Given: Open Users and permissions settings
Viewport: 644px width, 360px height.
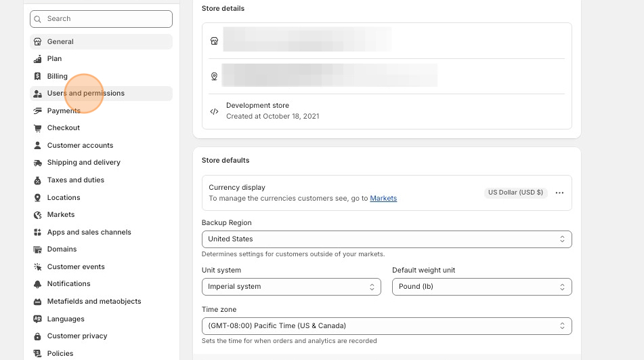Looking at the screenshot, I should tap(86, 94).
